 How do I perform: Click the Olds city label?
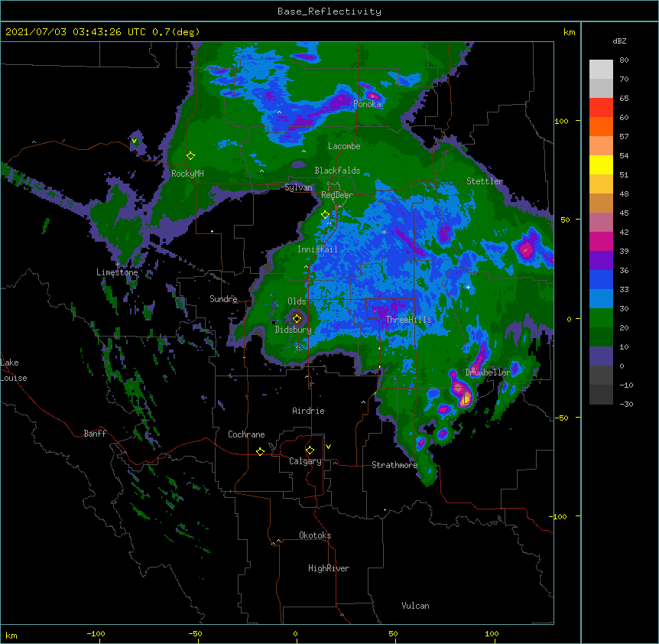tap(297, 301)
